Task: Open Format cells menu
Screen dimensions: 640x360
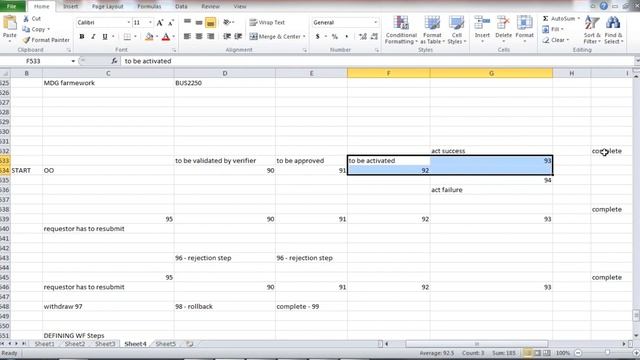Action: tap(524, 29)
